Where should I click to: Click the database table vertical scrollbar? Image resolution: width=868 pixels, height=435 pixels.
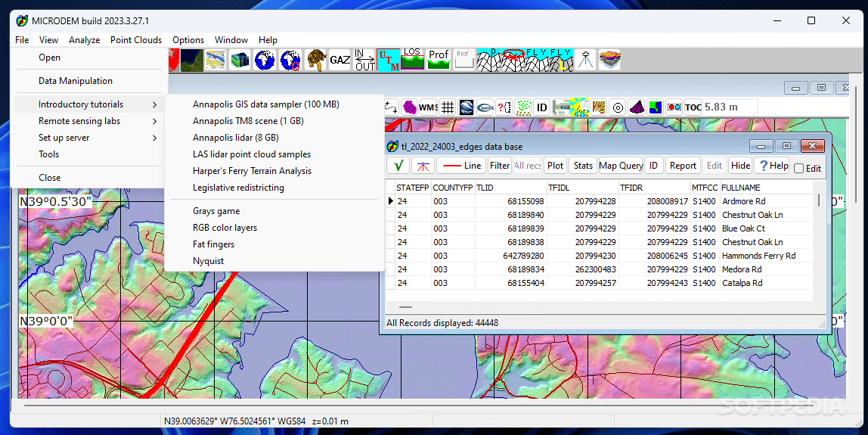pyautogui.click(x=820, y=200)
